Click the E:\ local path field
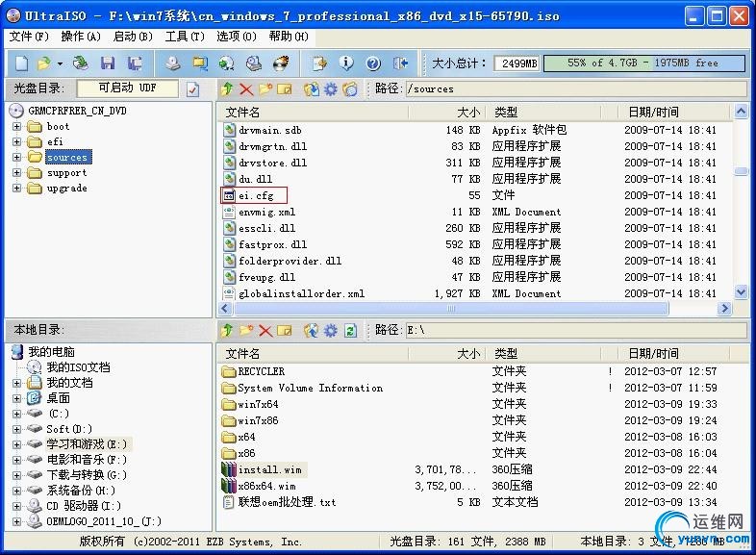756x555 pixels. click(x=576, y=331)
